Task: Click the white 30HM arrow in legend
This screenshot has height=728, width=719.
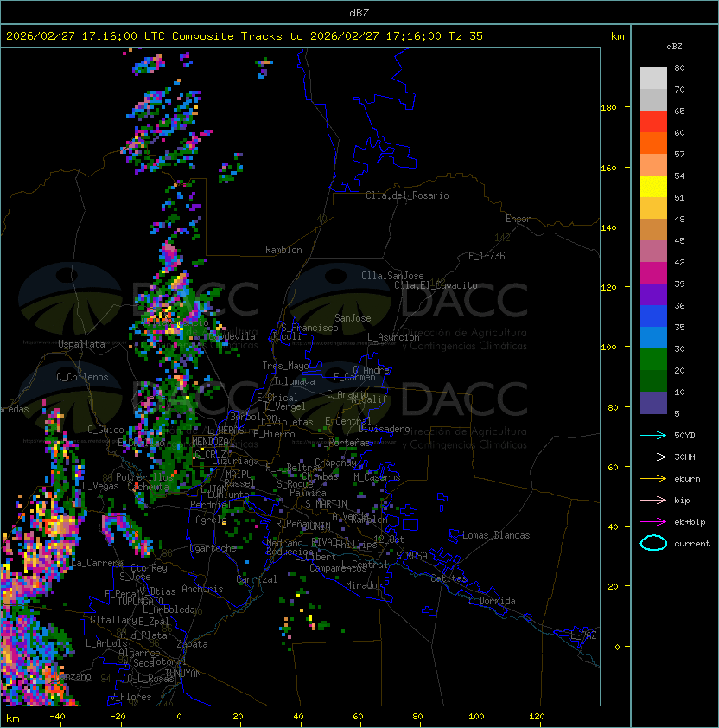Action: coord(653,457)
